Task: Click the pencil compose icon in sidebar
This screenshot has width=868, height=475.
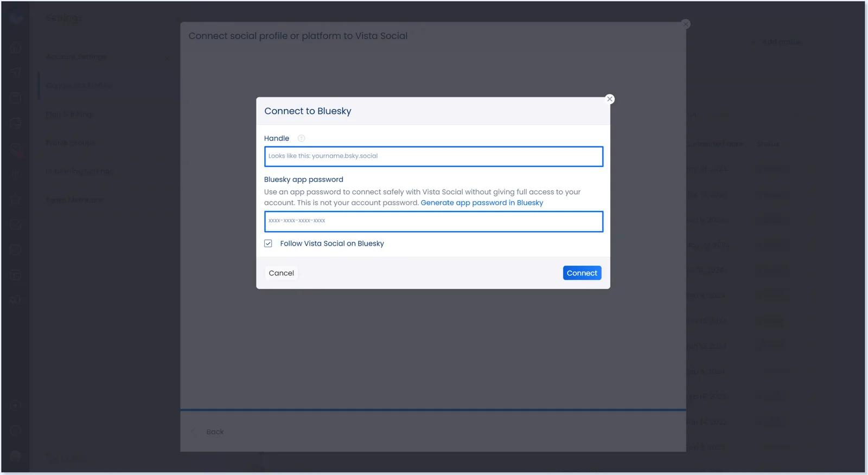Action: [x=16, y=224]
